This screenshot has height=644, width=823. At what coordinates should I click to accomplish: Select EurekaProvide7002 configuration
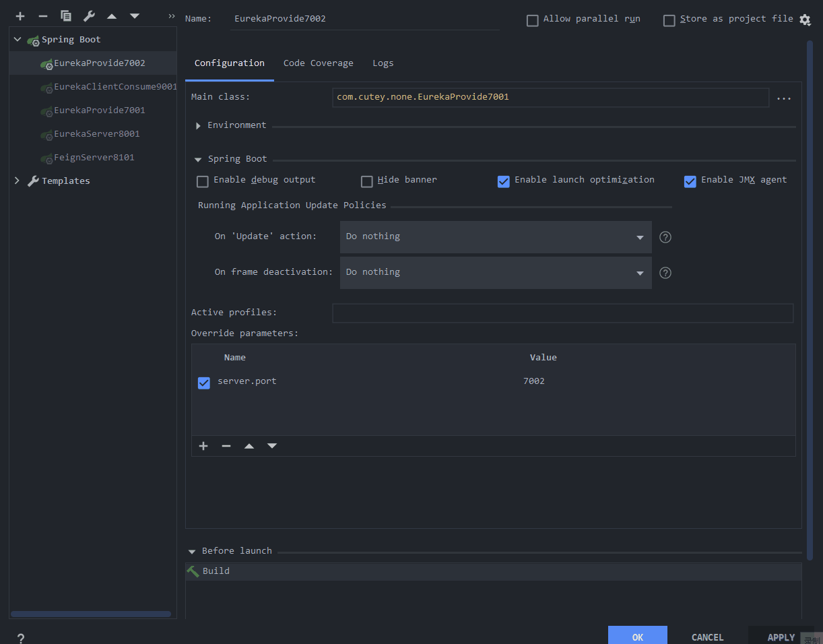(x=93, y=63)
